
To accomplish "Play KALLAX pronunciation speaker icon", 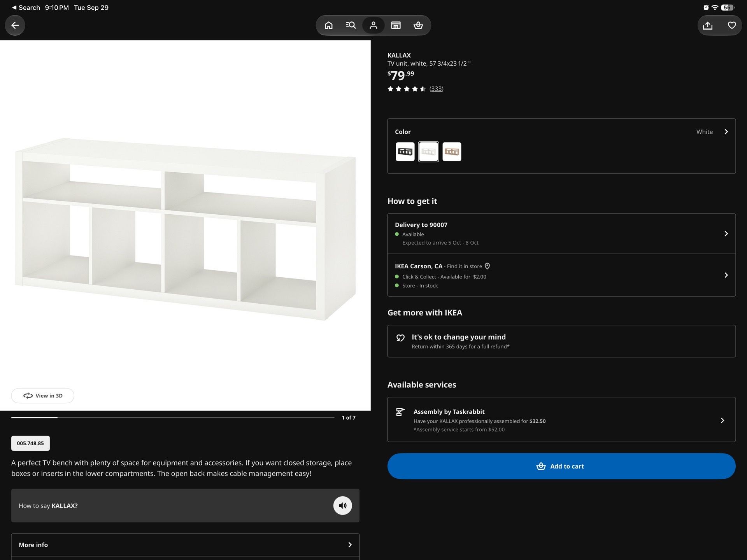I will point(342,506).
